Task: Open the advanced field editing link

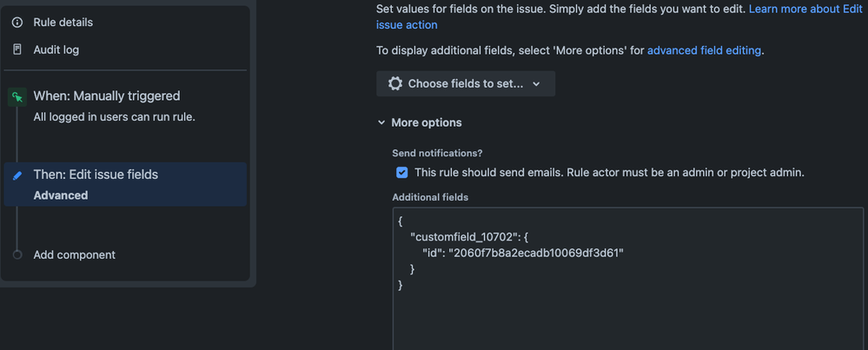Action: [x=704, y=50]
